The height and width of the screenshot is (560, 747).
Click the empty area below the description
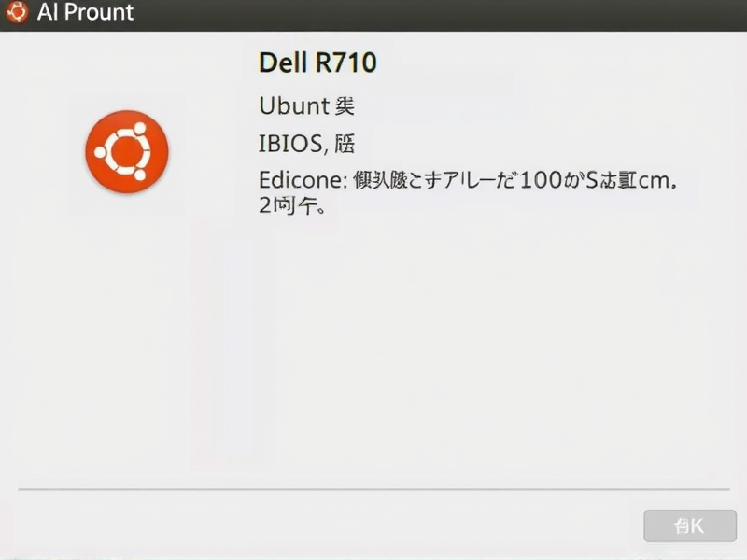click(373, 355)
